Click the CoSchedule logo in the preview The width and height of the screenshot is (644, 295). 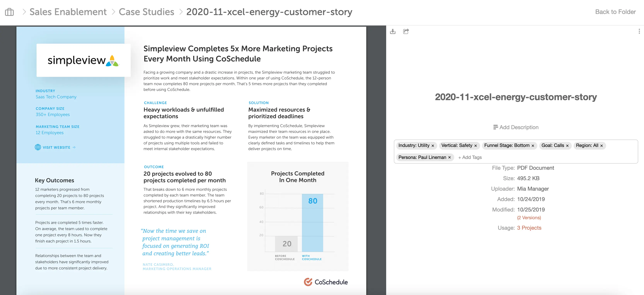(x=326, y=282)
